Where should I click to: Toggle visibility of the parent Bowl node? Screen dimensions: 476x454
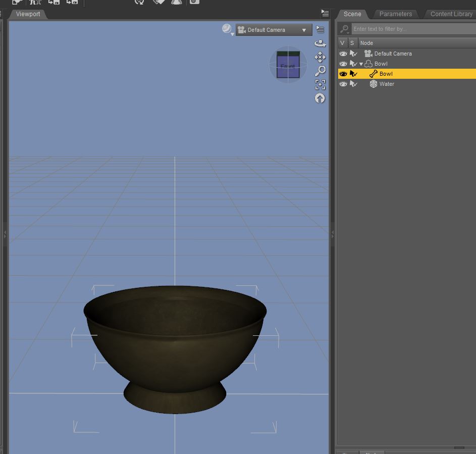[343, 64]
